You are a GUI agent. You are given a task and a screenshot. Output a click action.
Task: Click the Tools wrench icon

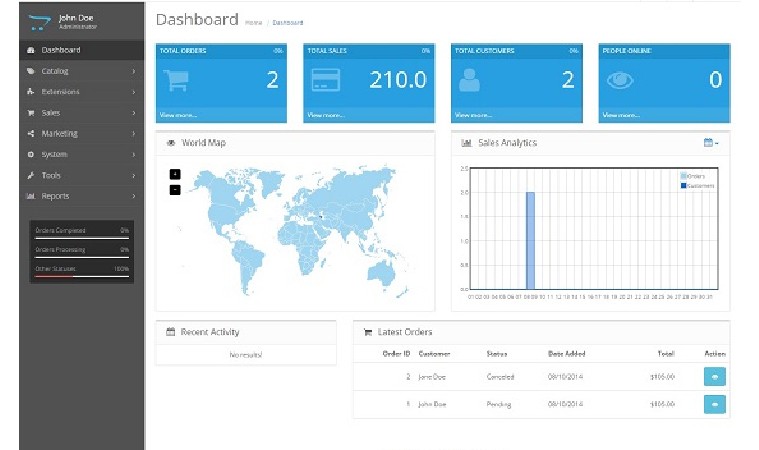[x=30, y=175]
